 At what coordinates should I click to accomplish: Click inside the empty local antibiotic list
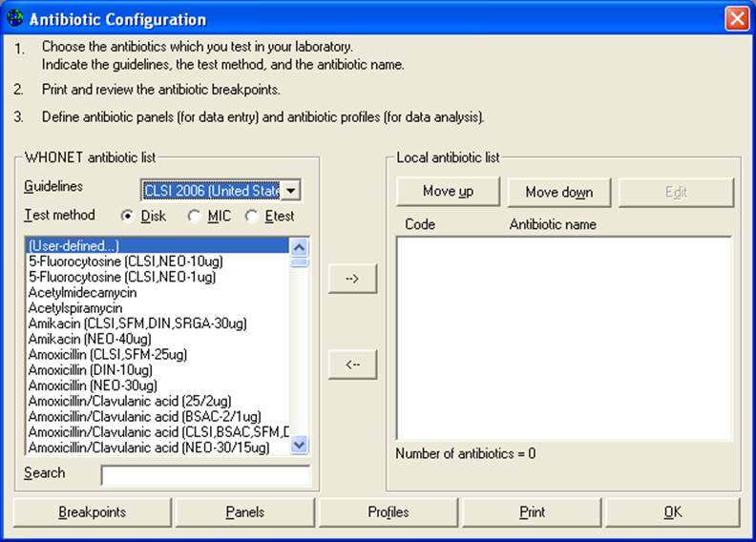[x=564, y=338]
